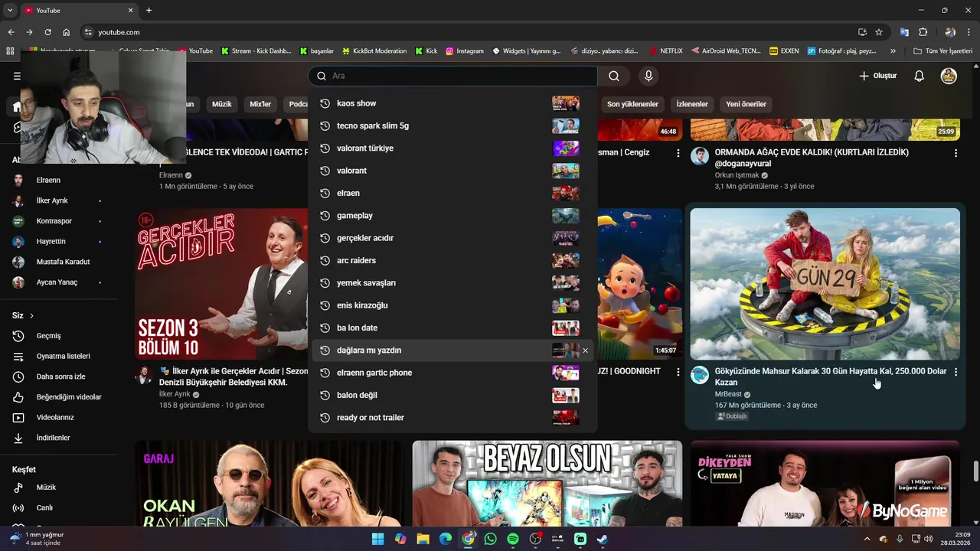980x551 pixels.
Task: Open options menu for GOODNIGHT video
Action: click(x=678, y=372)
